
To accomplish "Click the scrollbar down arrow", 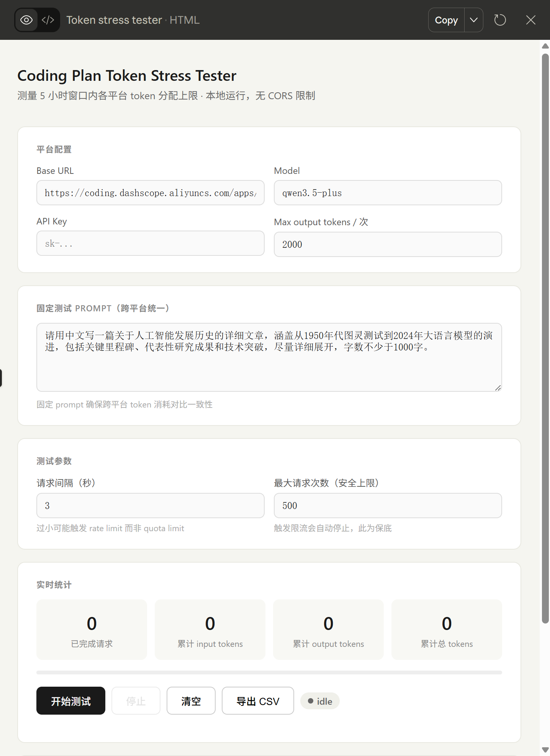I will [x=545, y=749].
